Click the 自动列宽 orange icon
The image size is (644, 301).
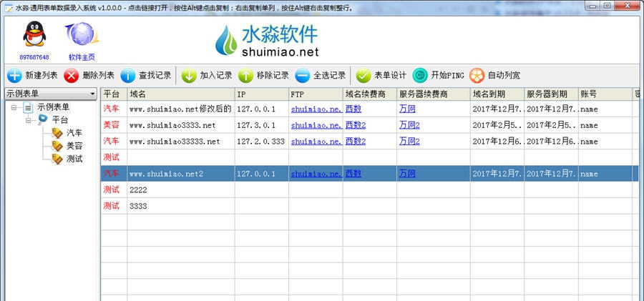(477, 76)
